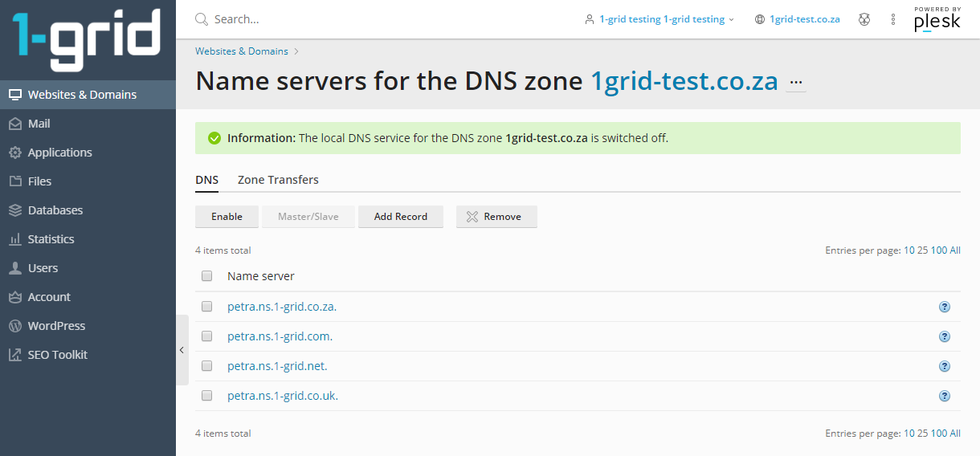980x456 pixels.
Task: Click the WordPress logo icon
Action: tap(14, 326)
